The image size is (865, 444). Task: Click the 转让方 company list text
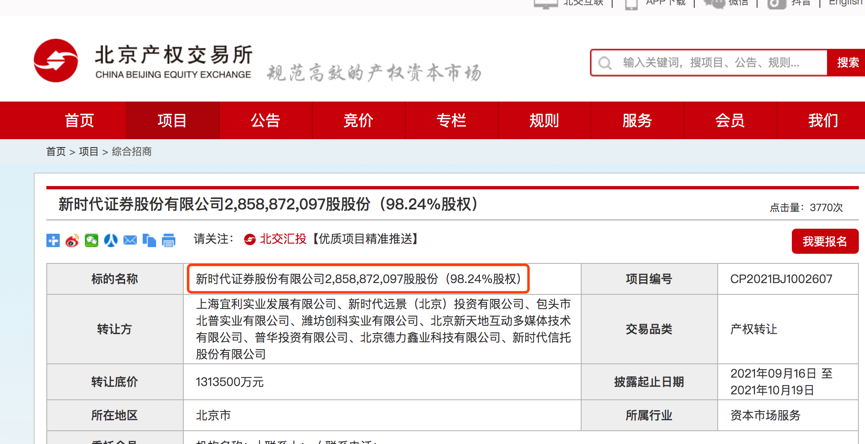(x=383, y=329)
